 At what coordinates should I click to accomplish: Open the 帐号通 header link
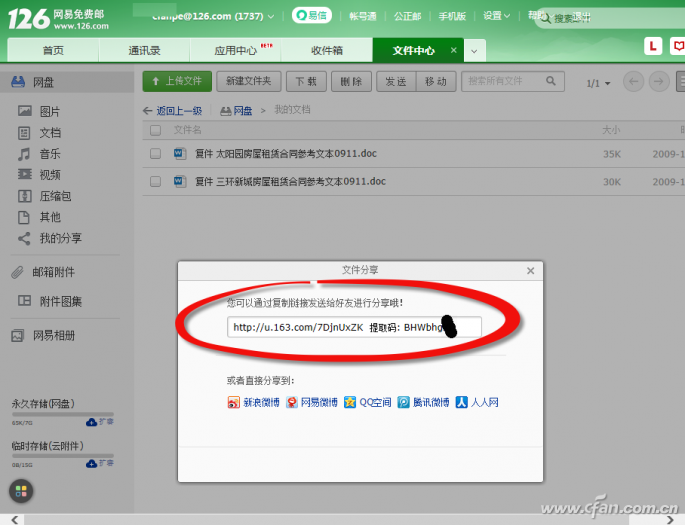click(x=363, y=16)
